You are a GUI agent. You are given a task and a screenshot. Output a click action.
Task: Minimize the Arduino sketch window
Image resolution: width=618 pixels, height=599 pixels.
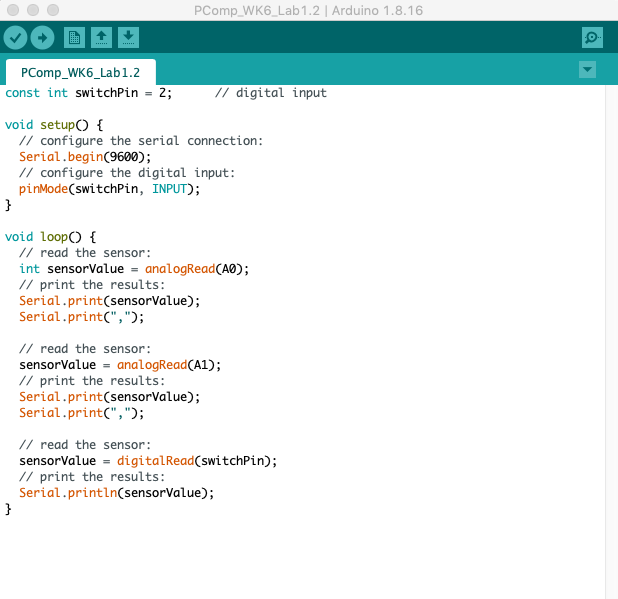(33, 9)
